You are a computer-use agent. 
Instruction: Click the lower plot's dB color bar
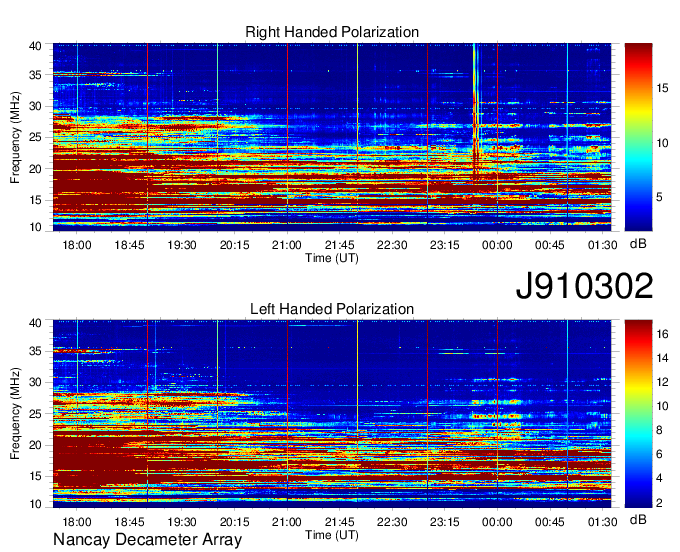point(638,414)
